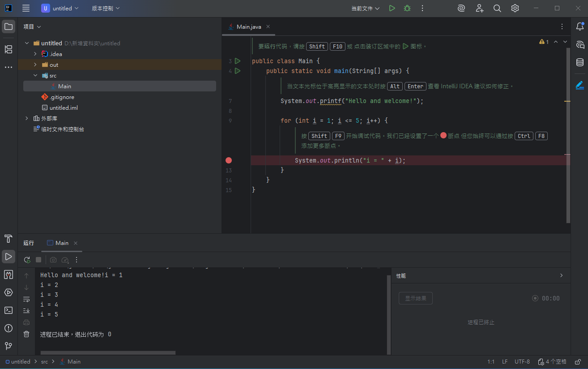Open the Build hammer tool window
The image size is (588, 369).
[8, 238]
